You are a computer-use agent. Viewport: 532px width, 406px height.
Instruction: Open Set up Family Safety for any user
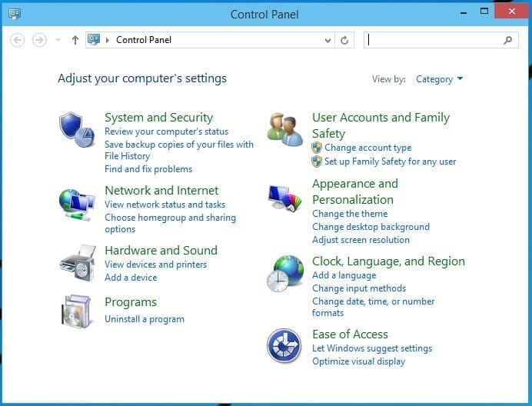point(390,161)
